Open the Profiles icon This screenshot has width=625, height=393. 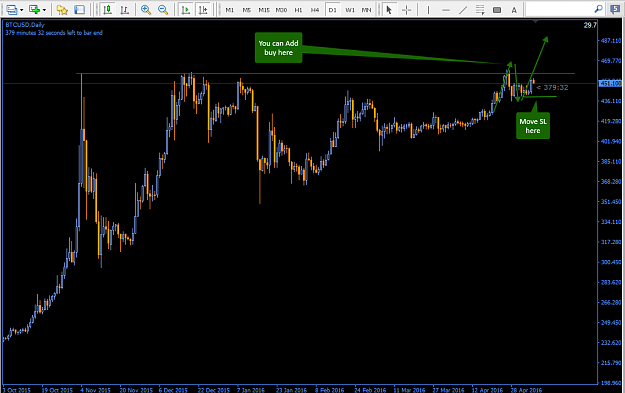click(x=12, y=10)
